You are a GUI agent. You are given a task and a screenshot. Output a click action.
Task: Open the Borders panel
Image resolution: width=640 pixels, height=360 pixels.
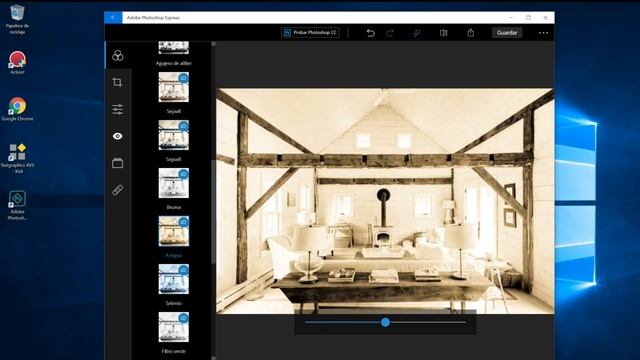click(118, 163)
